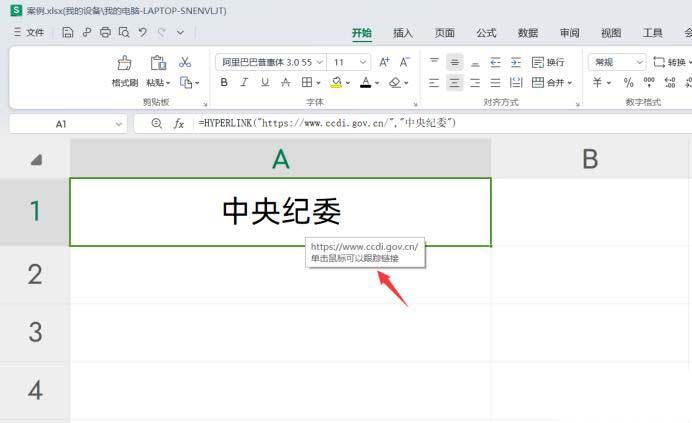Click the Paste (粘贴) clipboard icon
This screenshot has width=692, height=423.
(158, 63)
